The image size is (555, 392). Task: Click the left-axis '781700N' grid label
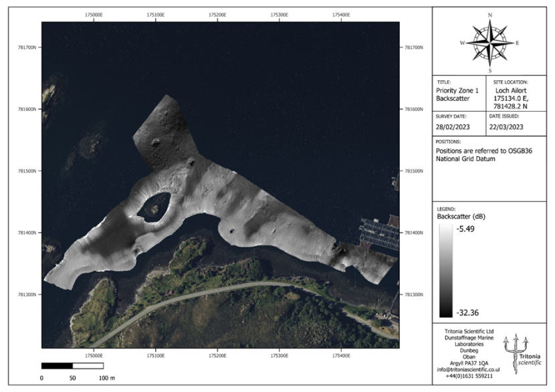point(27,47)
